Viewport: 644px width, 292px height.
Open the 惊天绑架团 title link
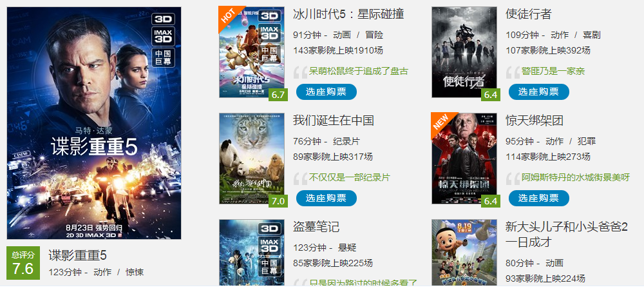pyautogui.click(x=534, y=121)
